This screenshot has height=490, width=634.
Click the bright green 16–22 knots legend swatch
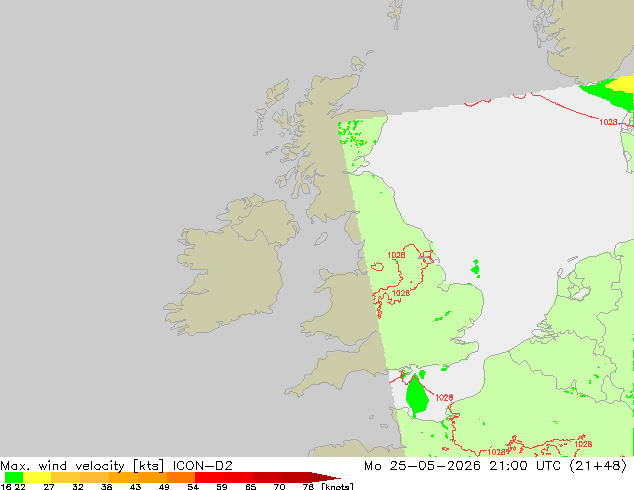tap(14, 477)
